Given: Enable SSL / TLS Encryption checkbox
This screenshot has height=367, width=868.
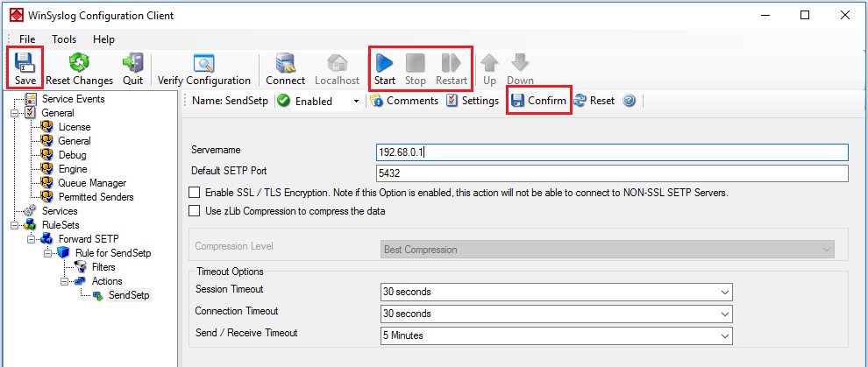Looking at the screenshot, I should (x=195, y=193).
